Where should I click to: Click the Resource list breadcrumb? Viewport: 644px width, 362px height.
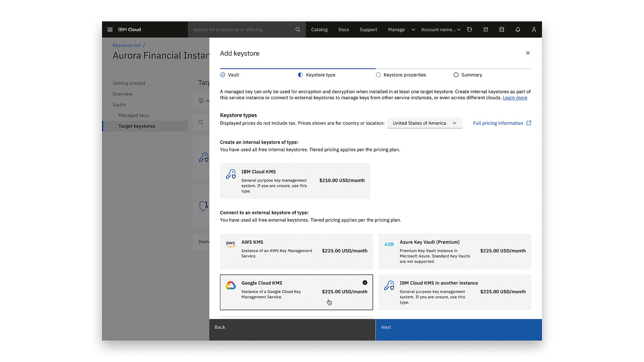tap(126, 45)
